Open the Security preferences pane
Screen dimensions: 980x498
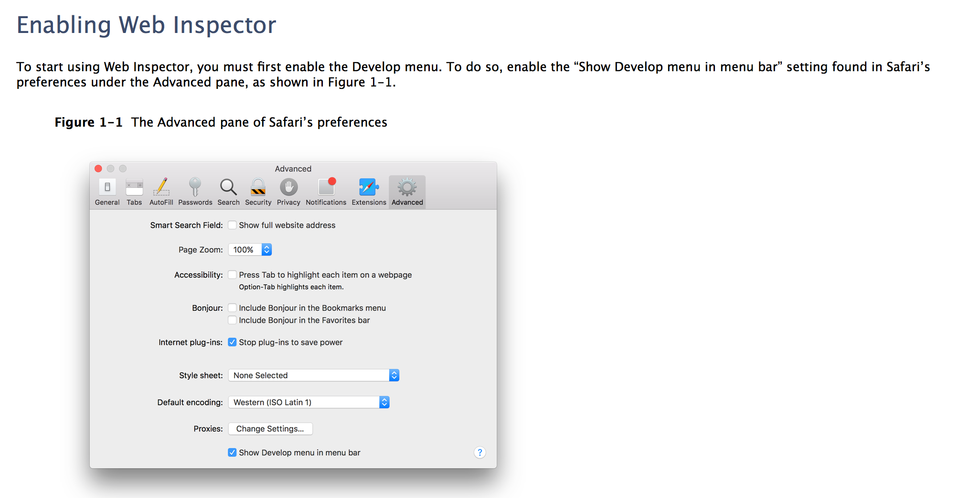pos(258,192)
